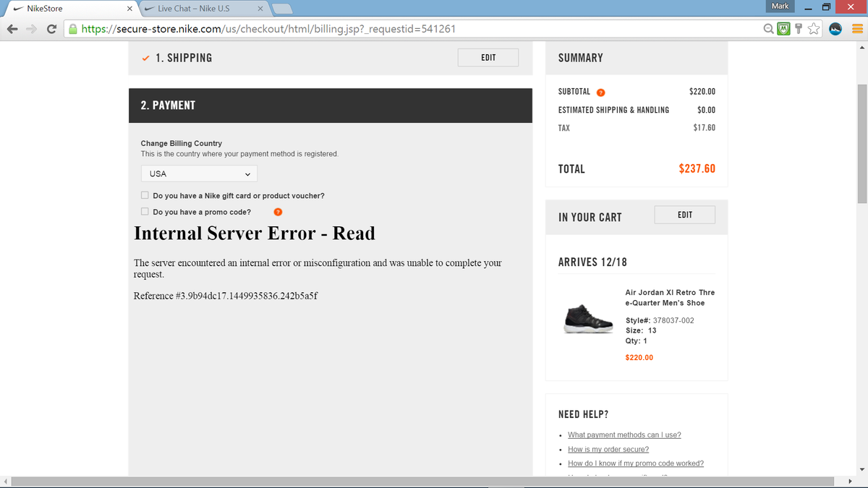Click the horizontal scrollbar right arrow

click(851, 481)
